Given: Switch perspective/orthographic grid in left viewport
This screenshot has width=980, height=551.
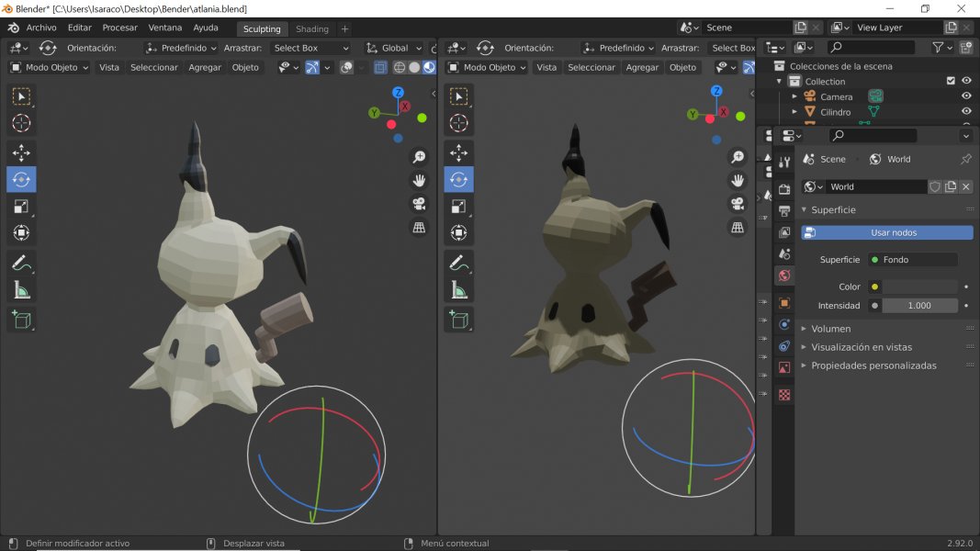Looking at the screenshot, I should (x=419, y=228).
